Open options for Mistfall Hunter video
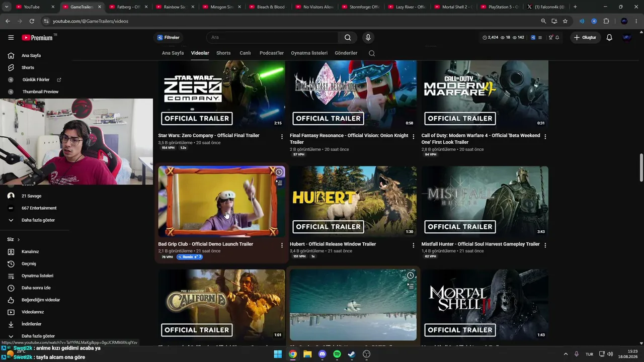 tap(545, 245)
